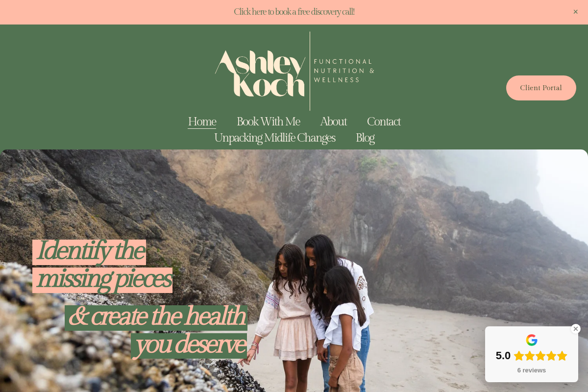Image resolution: width=588 pixels, height=392 pixels.
Task: Close the Google reviews widget
Action: point(576,329)
